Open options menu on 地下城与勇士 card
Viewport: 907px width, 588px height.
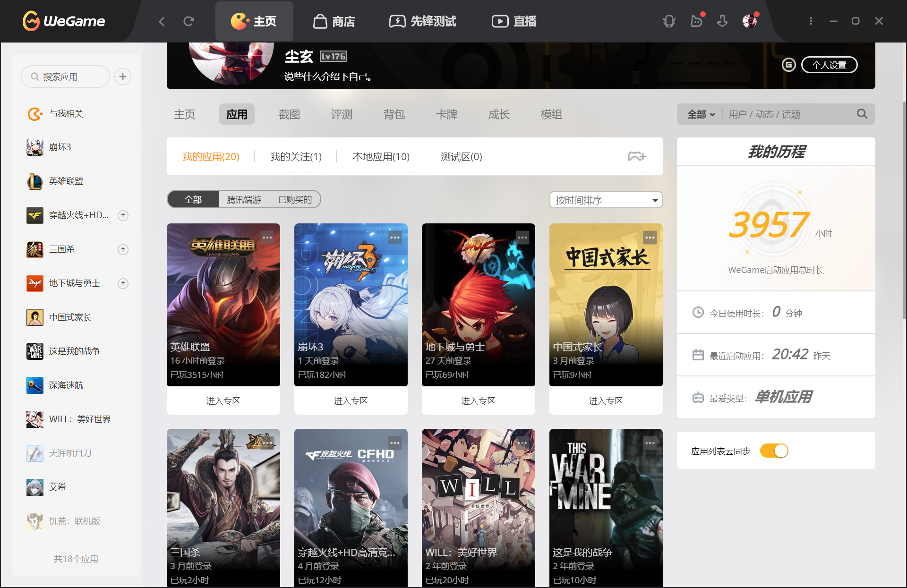tap(522, 237)
